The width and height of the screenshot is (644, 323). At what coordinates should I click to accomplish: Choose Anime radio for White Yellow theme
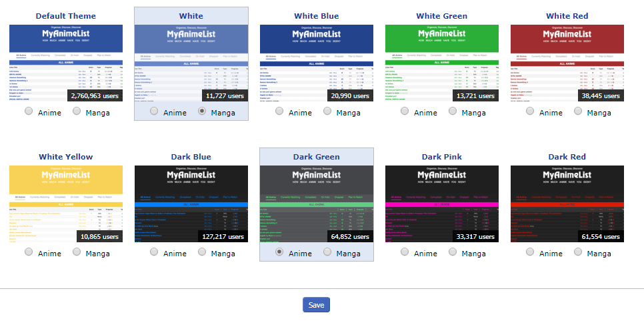click(29, 252)
